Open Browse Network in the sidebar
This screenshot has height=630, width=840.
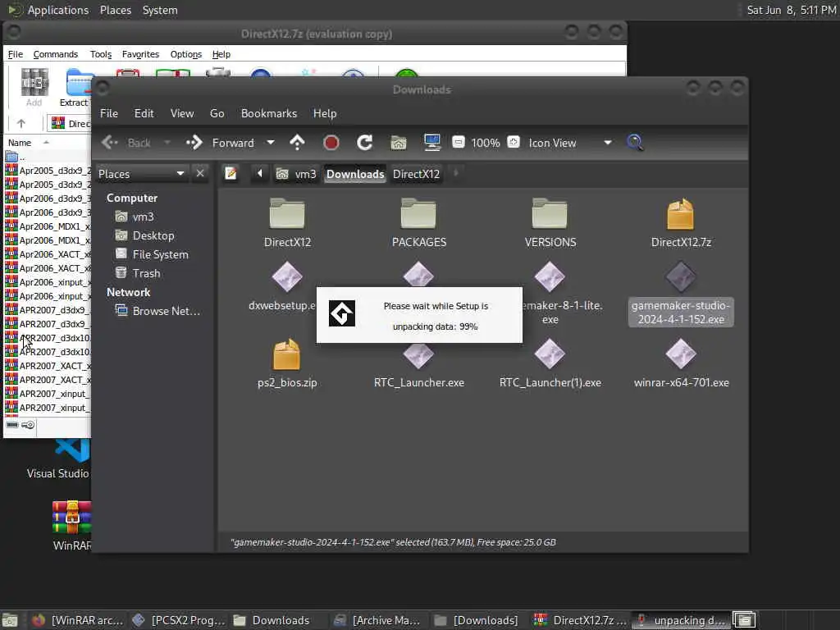pyautogui.click(x=166, y=311)
